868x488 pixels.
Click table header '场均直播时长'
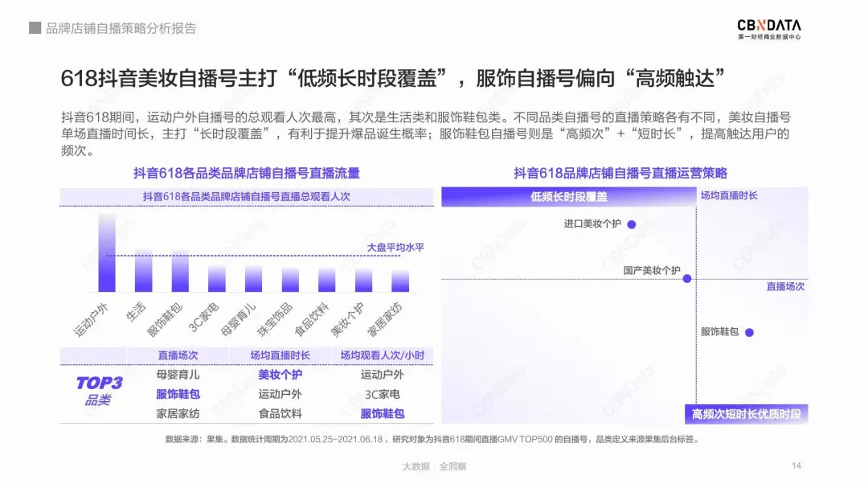click(280, 355)
